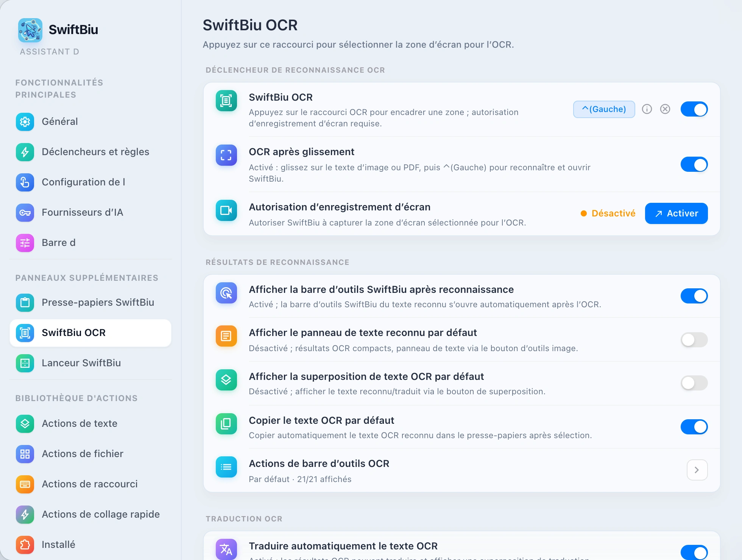The height and width of the screenshot is (560, 742).
Task: Click the Lanceur SwiftBiu grid icon
Action: 25,363
